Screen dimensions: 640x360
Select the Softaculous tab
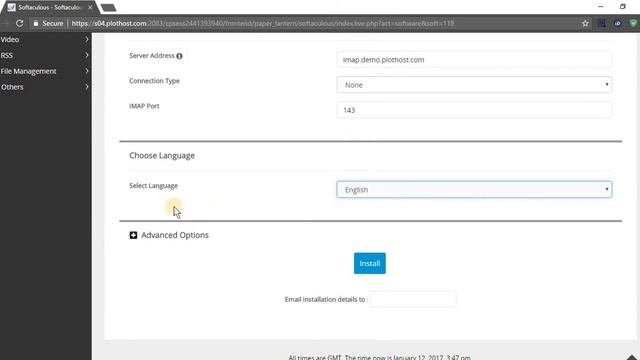click(49, 7)
